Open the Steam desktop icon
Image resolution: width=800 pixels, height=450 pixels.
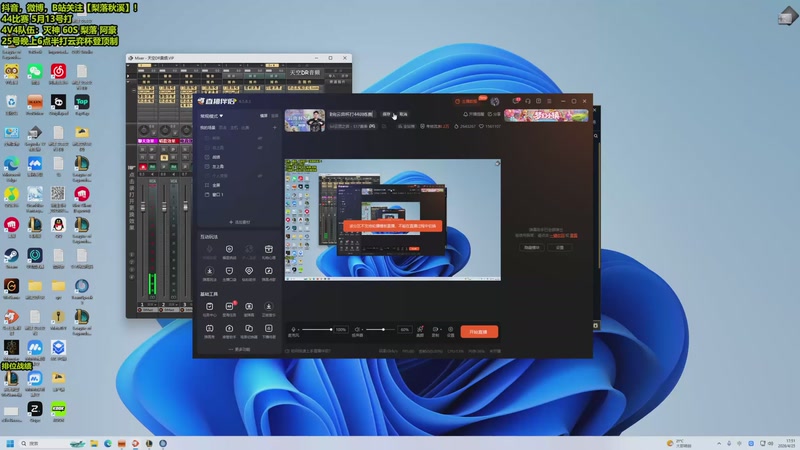point(11,258)
